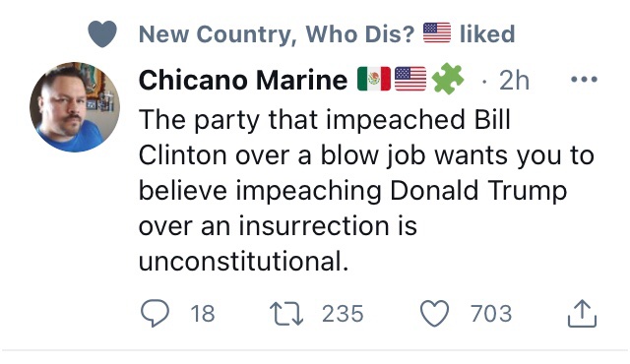630x364 pixels.
Task: Open Chicano Marine's profile picture
Action: (x=75, y=107)
